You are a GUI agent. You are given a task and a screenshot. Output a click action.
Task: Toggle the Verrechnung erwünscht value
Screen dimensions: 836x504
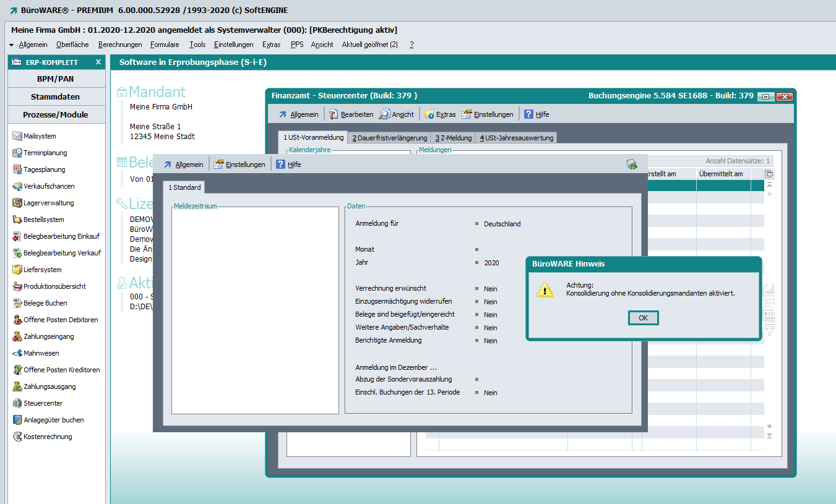tap(490, 289)
